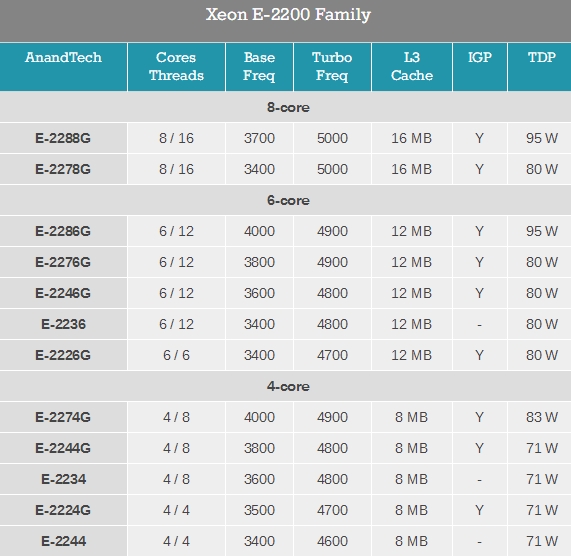Select the AnandTech column header
The width and height of the screenshot is (571, 556).
coord(63,67)
